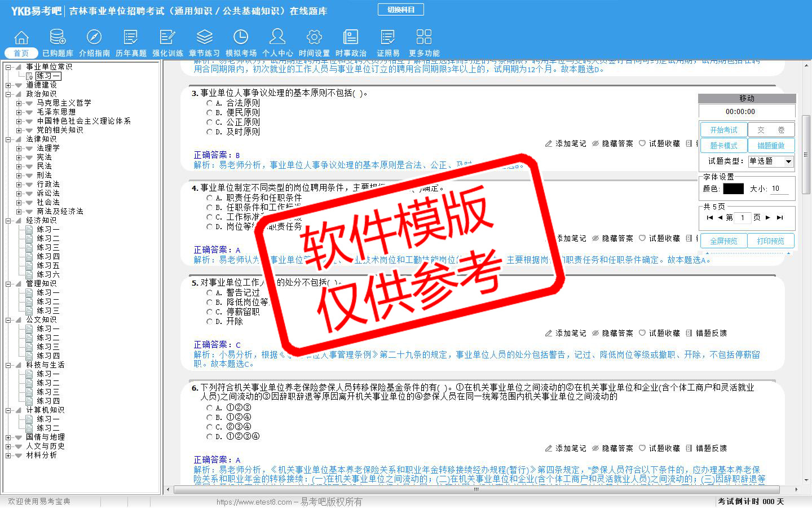The height and width of the screenshot is (508, 812).
Task: Click the 切换科目 button
Action: click(401, 10)
